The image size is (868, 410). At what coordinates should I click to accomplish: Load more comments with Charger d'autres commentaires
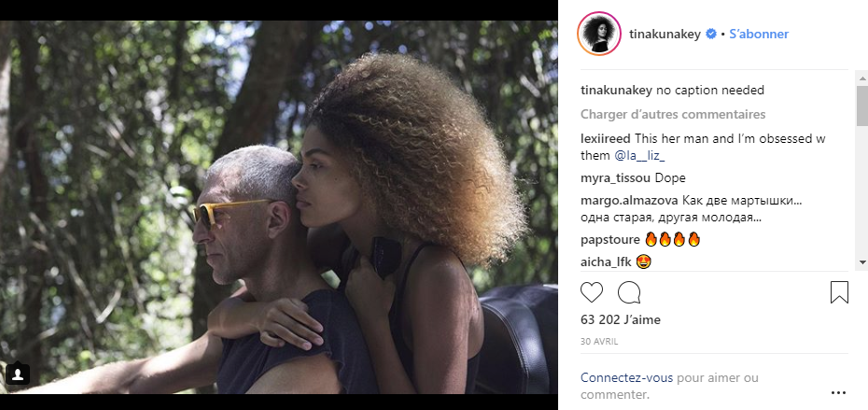[673, 114]
